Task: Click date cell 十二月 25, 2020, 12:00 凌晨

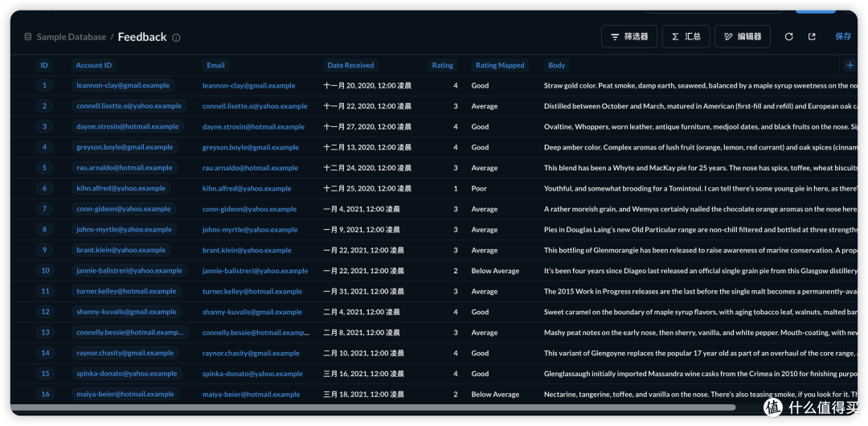Action: (367, 188)
